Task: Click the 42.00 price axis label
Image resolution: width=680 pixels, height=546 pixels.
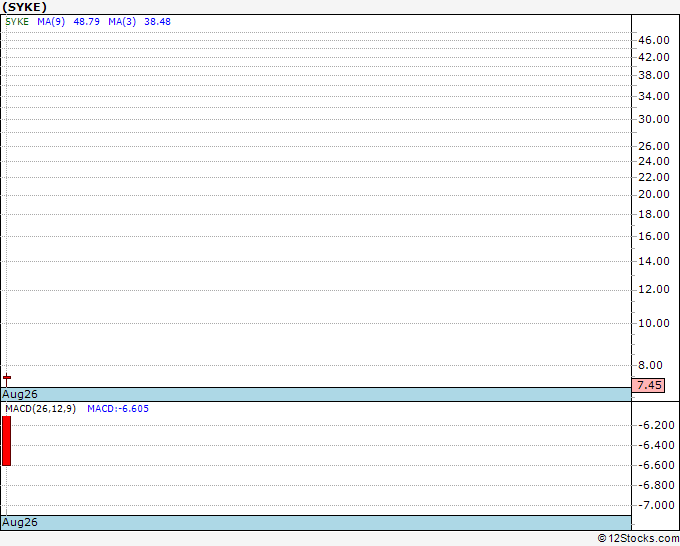Action: pos(654,57)
